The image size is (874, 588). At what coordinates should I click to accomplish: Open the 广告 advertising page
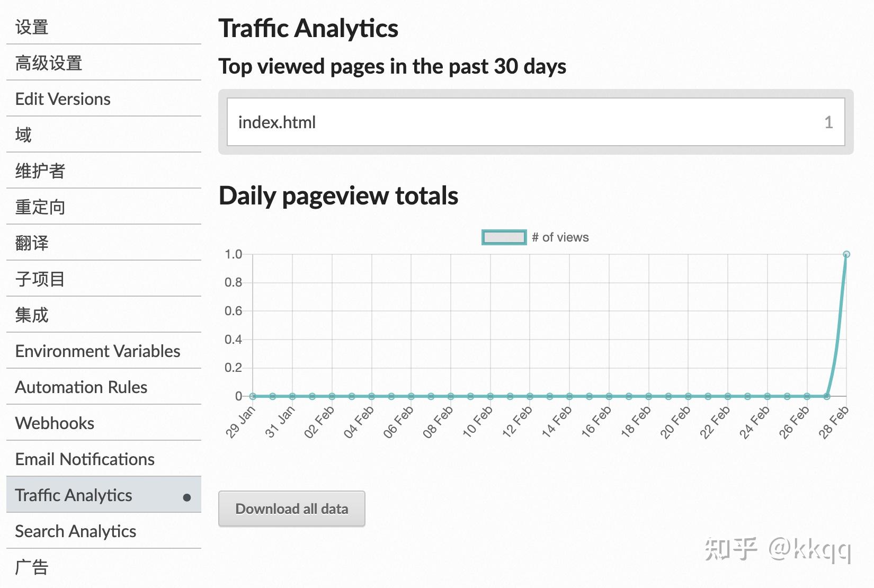(32, 567)
